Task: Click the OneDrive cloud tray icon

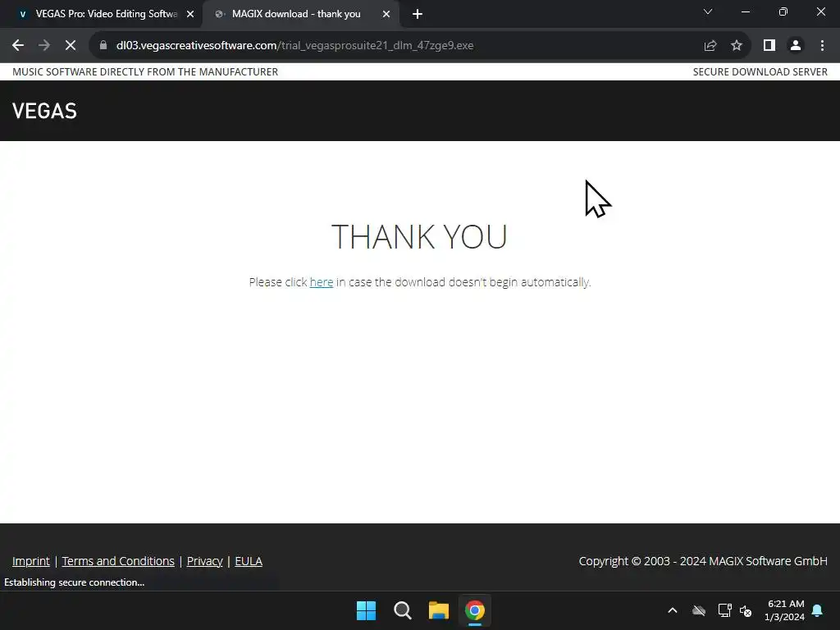Action: tap(699, 610)
